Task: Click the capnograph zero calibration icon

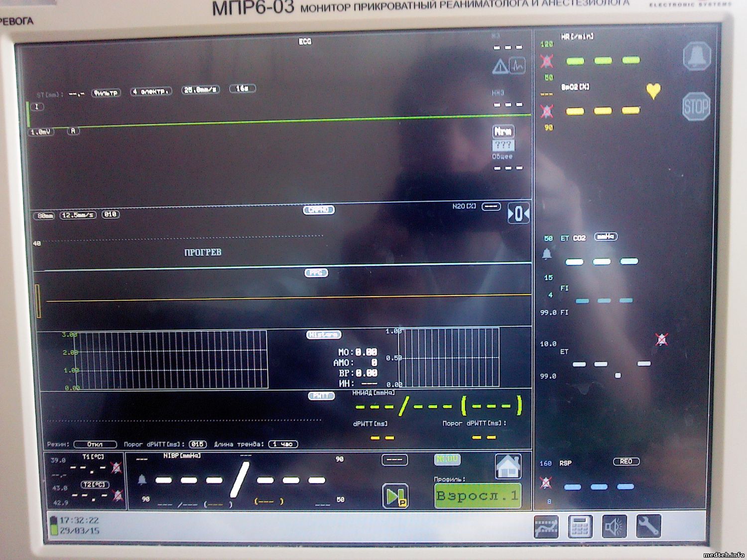Action: (x=518, y=214)
